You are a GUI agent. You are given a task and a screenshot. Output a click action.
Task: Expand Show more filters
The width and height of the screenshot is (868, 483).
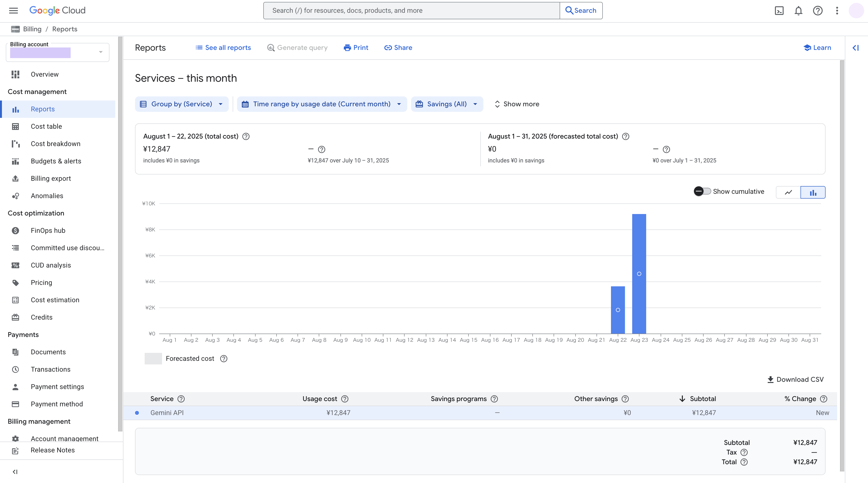[x=517, y=104]
